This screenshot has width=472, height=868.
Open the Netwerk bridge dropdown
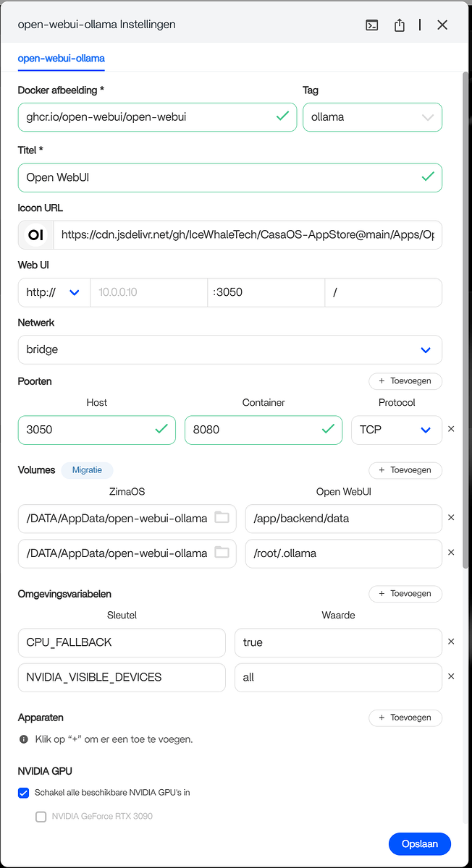pos(229,349)
